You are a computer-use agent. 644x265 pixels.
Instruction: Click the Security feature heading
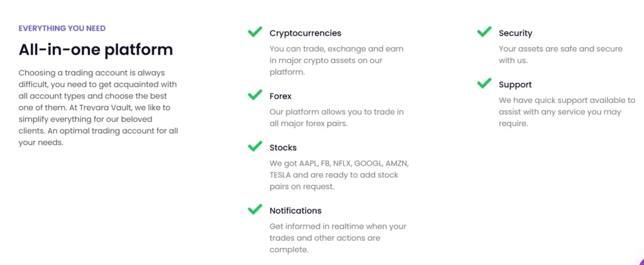515,33
